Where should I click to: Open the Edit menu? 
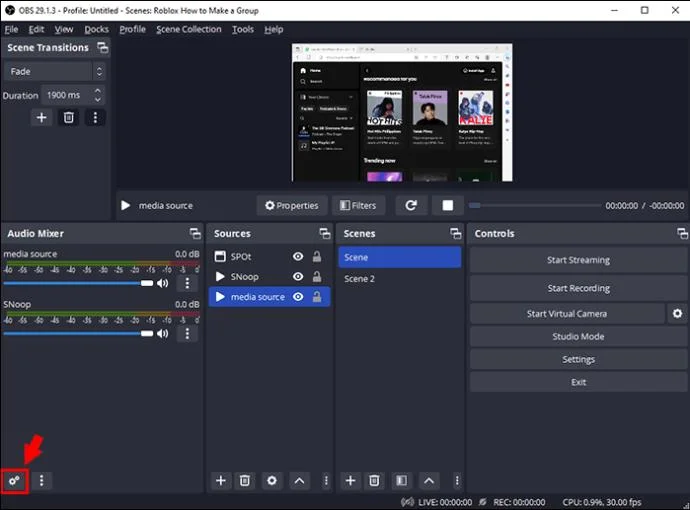(36, 29)
